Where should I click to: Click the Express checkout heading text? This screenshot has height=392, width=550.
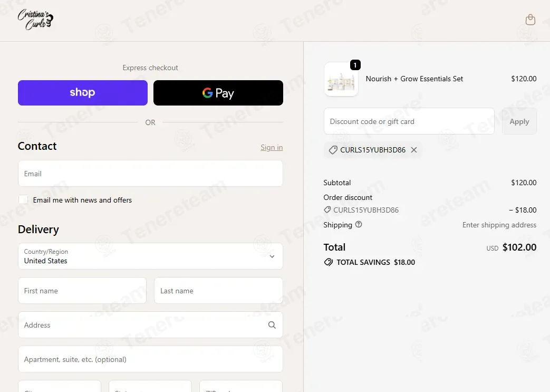150,68
